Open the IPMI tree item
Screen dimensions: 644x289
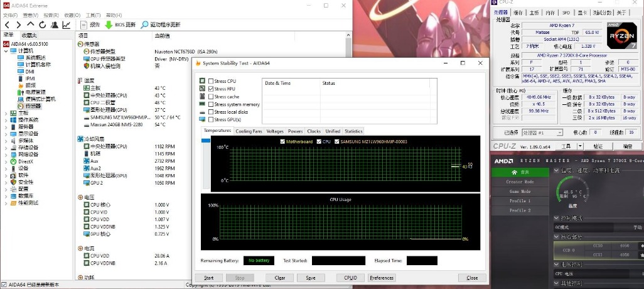(x=26, y=79)
